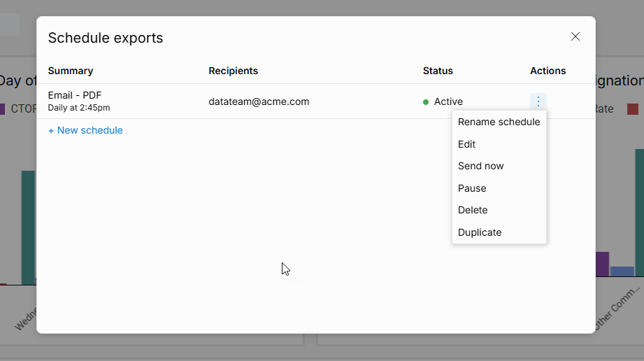Click the Summary column header
The width and height of the screenshot is (644, 361).
point(71,71)
